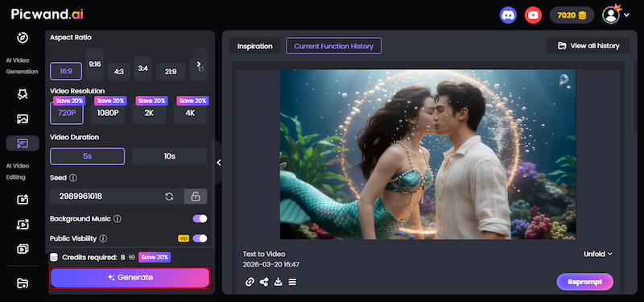Select 4K video resolution

tap(190, 113)
